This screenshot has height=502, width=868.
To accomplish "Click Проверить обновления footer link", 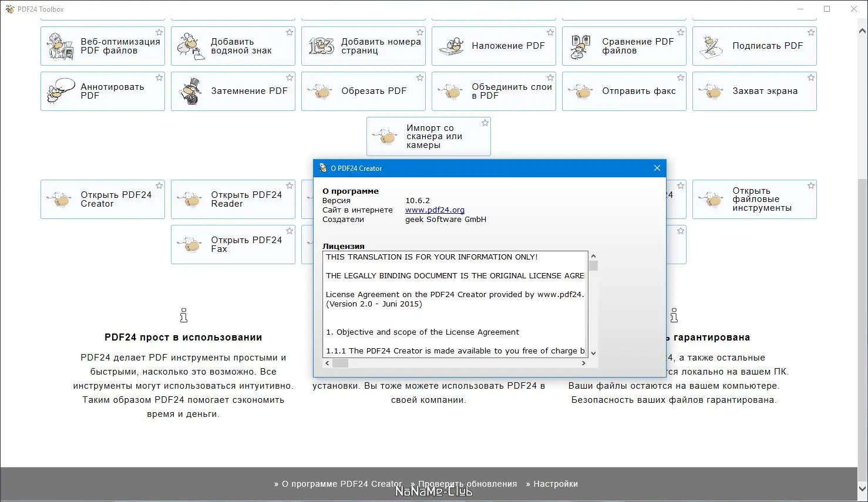I will tap(467, 484).
